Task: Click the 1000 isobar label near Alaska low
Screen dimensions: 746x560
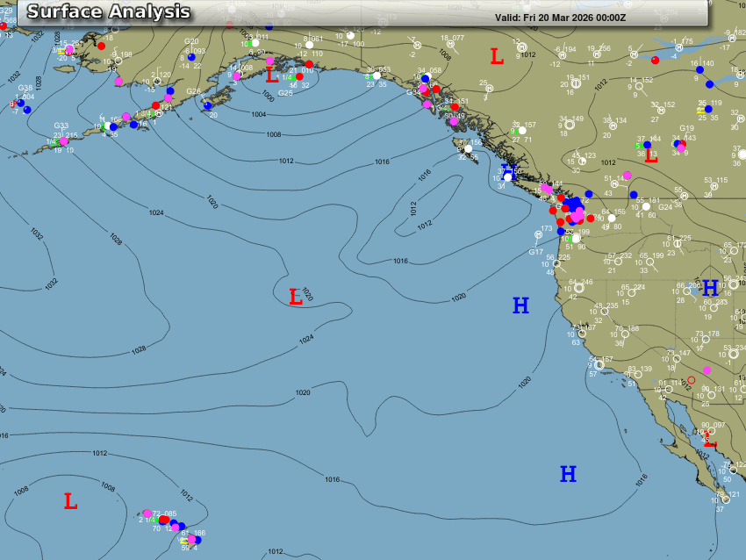Action: (x=267, y=97)
